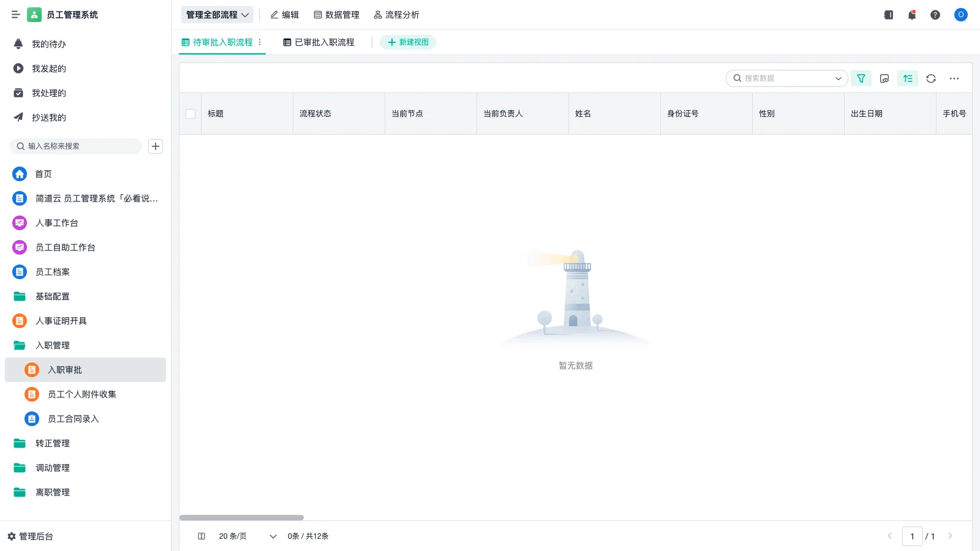Select 员工合同录入 in the sidebar
This screenshot has width=980, height=551.
point(73,419)
